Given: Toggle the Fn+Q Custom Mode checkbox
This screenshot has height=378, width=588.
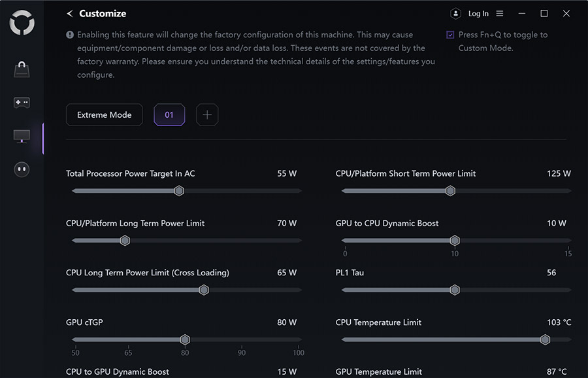Looking at the screenshot, I should (450, 35).
